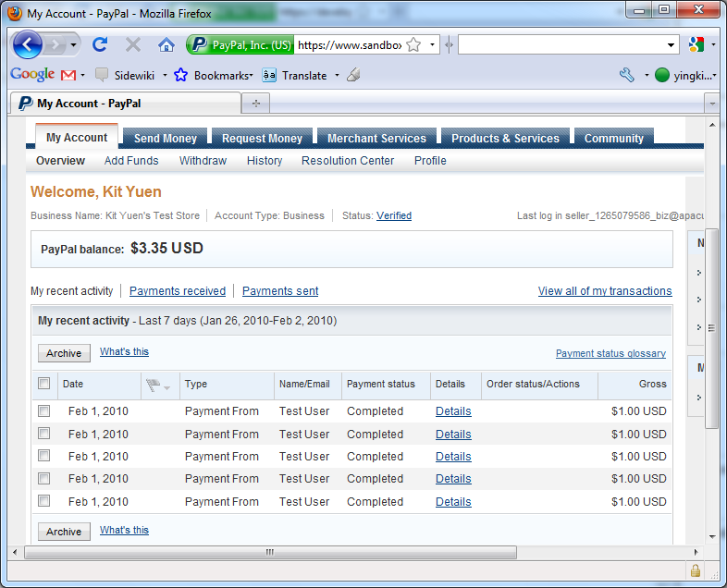727x588 pixels.
Task: Open the list all tabs dropdown
Action: [711, 103]
